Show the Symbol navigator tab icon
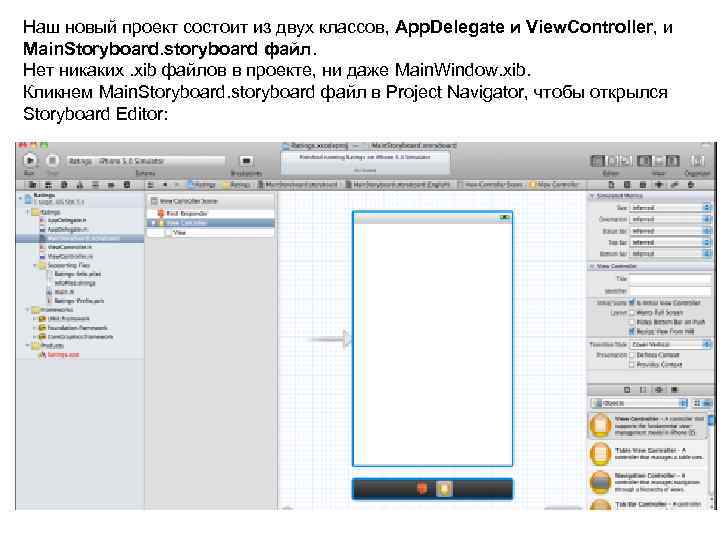Screen dimensions: 720x540 (48, 185)
